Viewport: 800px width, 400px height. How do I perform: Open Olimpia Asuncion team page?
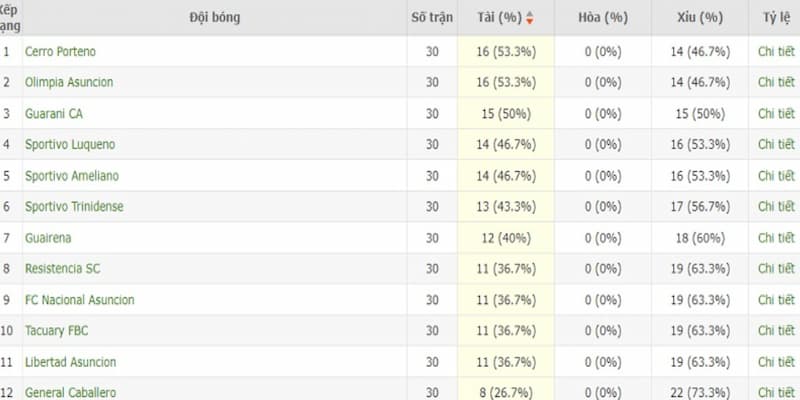(69, 82)
